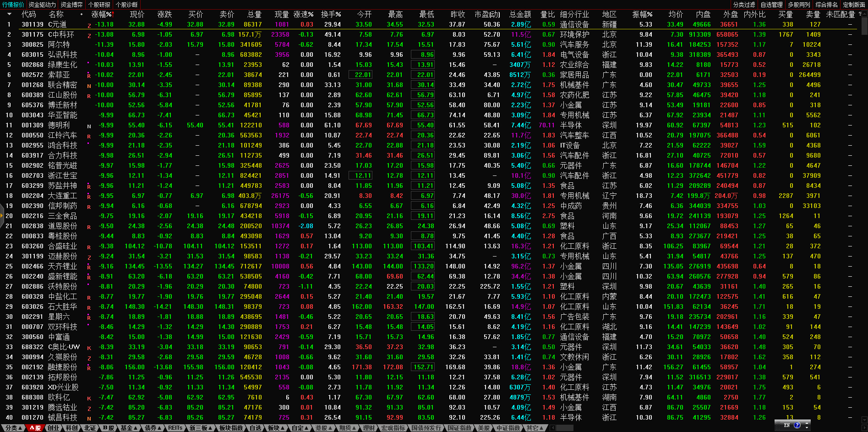Select the 大连重工 stock row
Viewport: 868px width, 432px height.
(x=63, y=196)
